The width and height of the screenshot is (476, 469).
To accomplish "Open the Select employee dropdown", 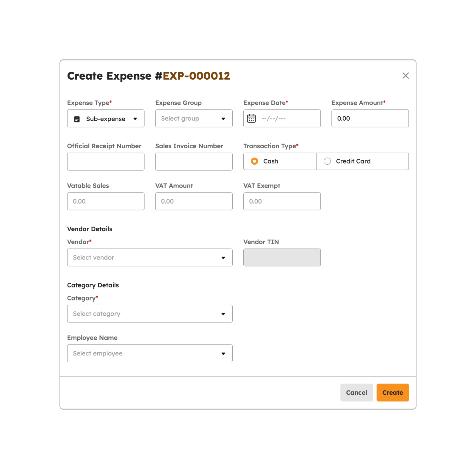I will [x=150, y=353].
